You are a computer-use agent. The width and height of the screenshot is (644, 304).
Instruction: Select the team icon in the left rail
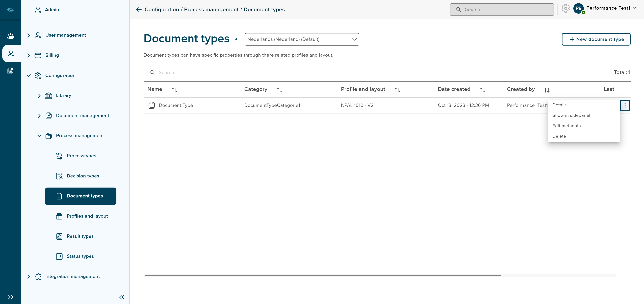click(11, 36)
